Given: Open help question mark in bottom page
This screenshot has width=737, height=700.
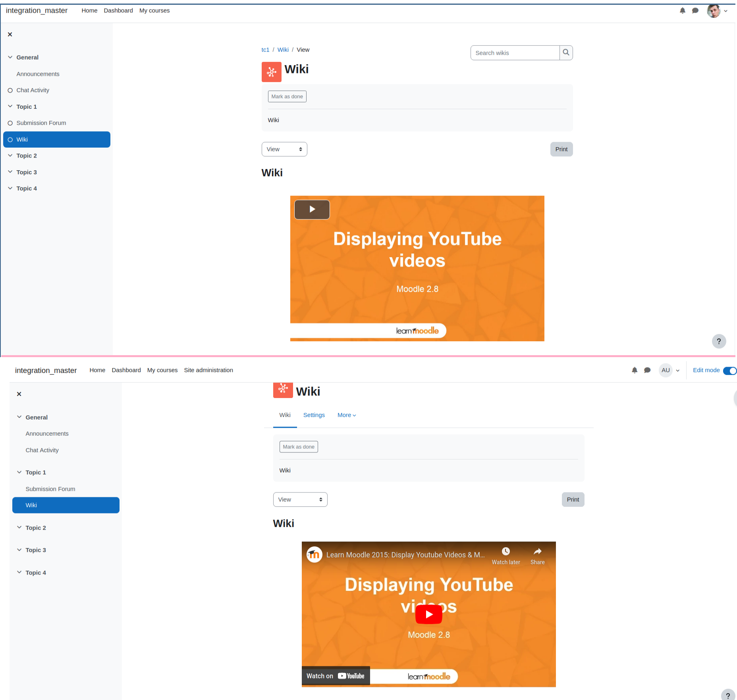Looking at the screenshot, I should 728,695.
